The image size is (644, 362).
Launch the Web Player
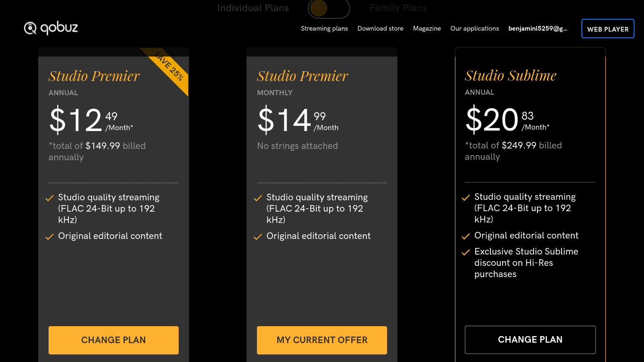(607, 29)
